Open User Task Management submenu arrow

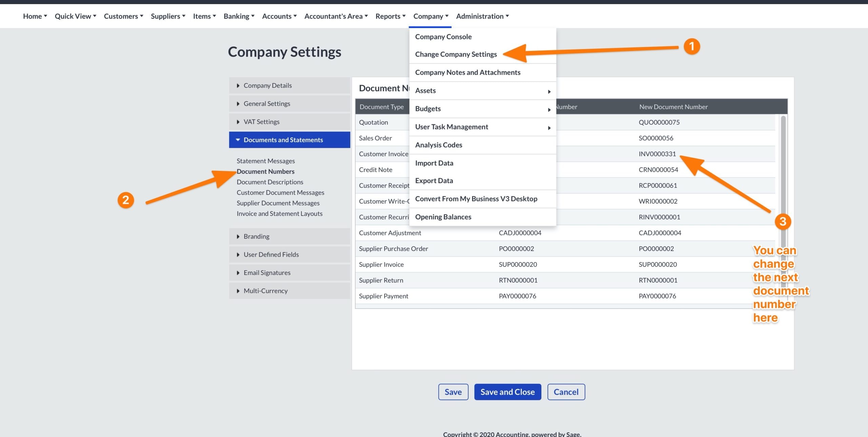coord(549,128)
